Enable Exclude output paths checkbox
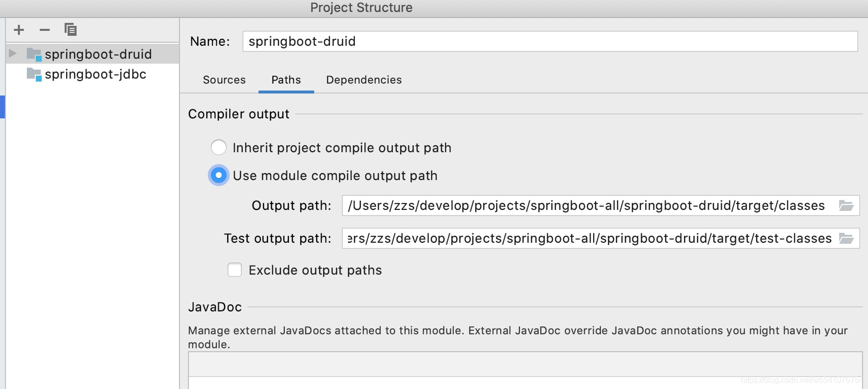This screenshot has width=868, height=389. click(x=235, y=270)
